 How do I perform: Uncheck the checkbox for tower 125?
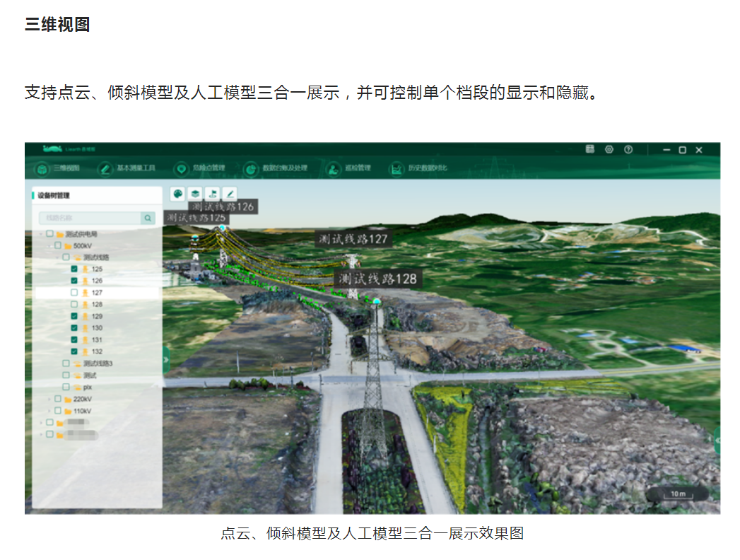click(x=74, y=269)
